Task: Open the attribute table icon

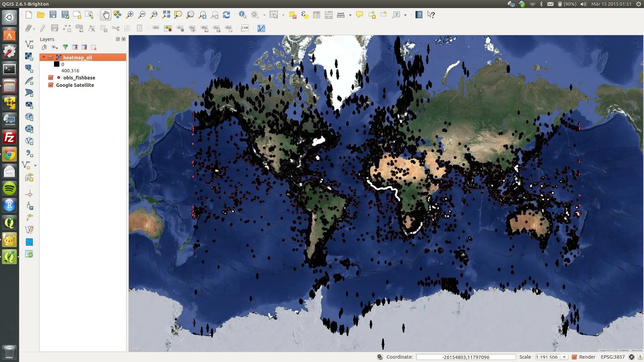Action: tap(316, 15)
